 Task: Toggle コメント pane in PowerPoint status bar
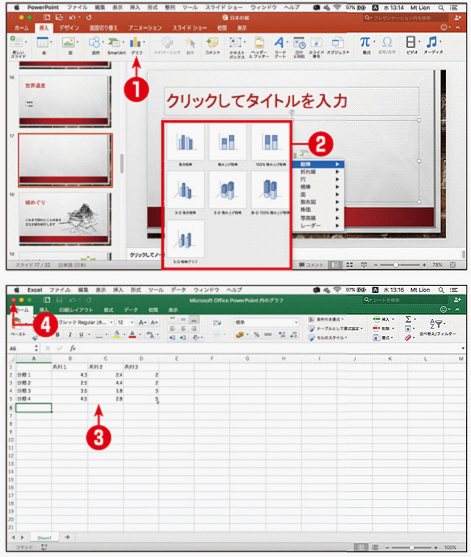pos(311,265)
